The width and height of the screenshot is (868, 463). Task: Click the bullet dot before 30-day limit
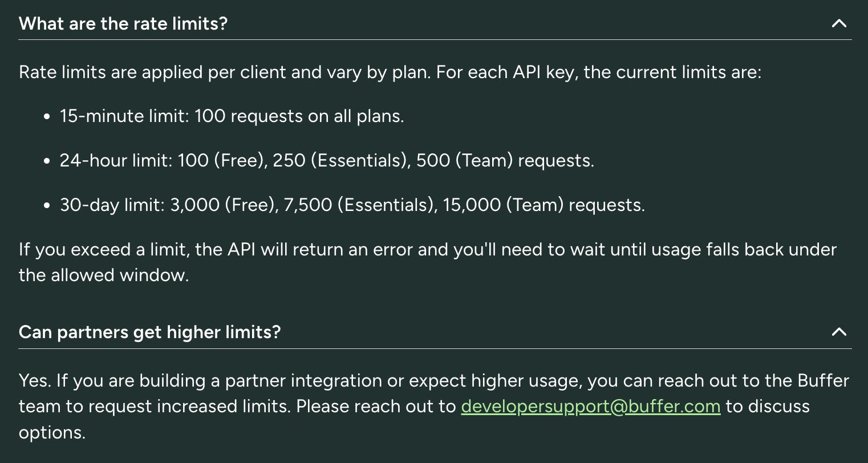coord(47,206)
